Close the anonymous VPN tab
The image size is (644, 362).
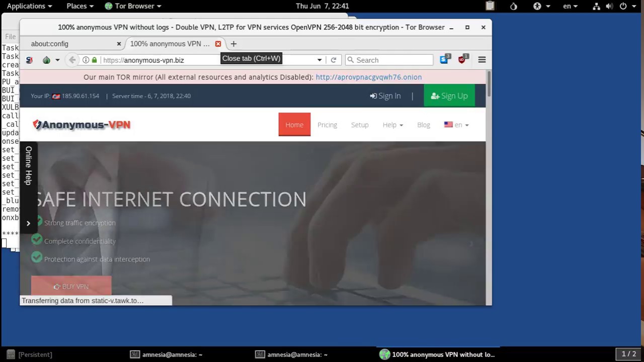(x=218, y=44)
